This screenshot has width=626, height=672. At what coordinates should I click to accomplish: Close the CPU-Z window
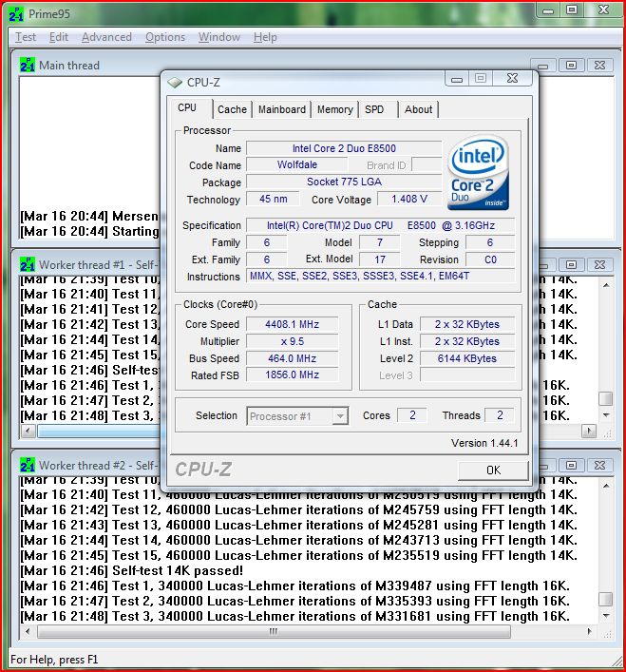[513, 79]
